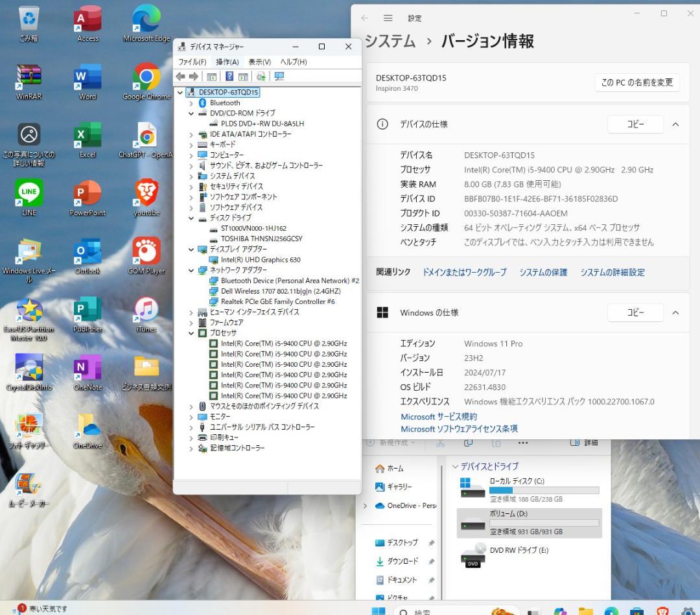Click この PC の名前を変更 button
The image size is (700, 615).
click(x=636, y=82)
